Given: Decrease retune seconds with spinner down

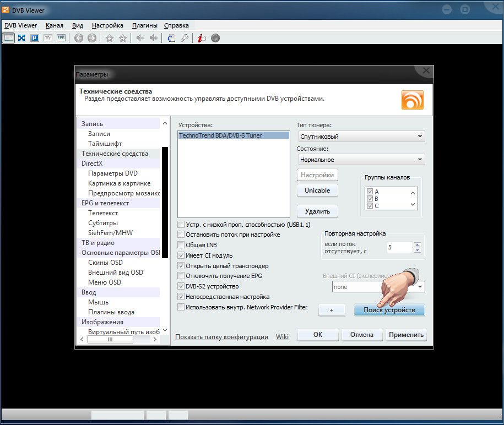Looking at the screenshot, I should click(417, 250).
